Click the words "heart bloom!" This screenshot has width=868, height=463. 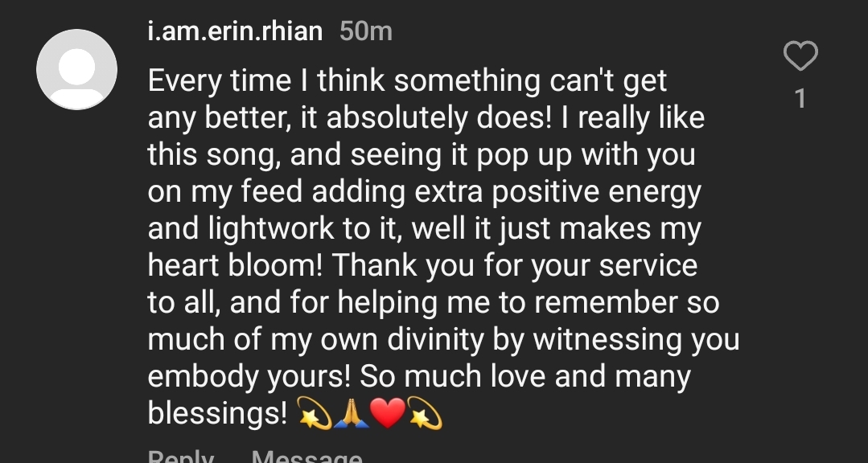tap(234, 265)
